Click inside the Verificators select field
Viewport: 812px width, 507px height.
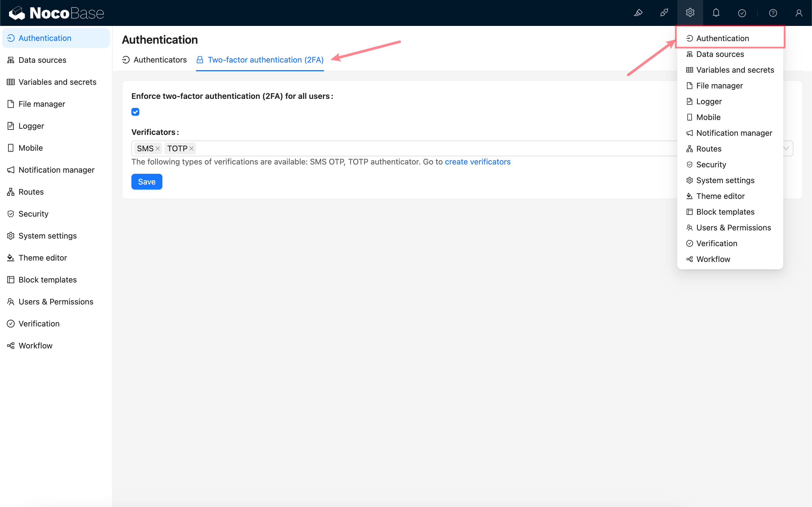[x=403, y=148]
